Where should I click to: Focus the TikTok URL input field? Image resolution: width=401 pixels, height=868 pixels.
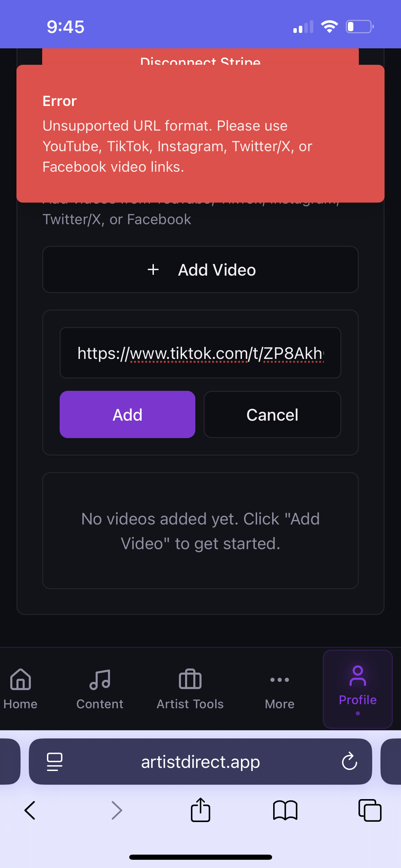click(x=200, y=353)
